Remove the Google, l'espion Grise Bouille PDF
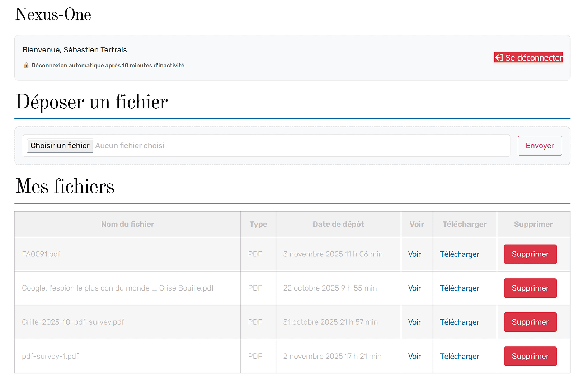 pyautogui.click(x=530, y=288)
